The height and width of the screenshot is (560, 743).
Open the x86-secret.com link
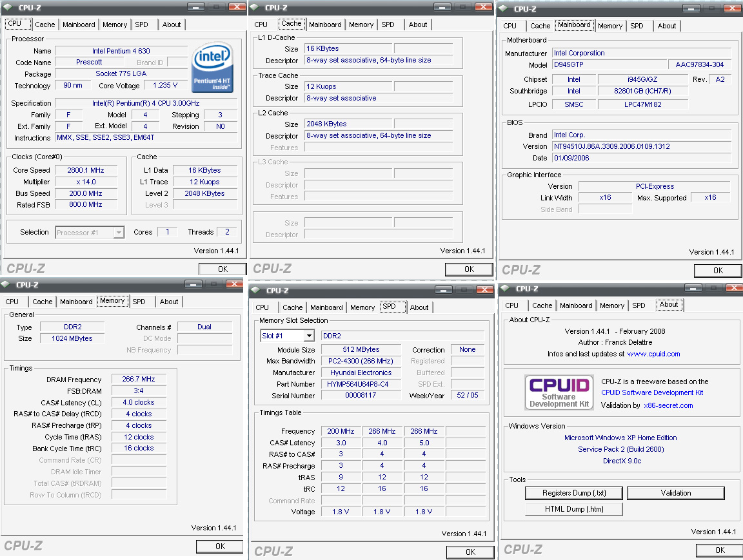(x=668, y=405)
